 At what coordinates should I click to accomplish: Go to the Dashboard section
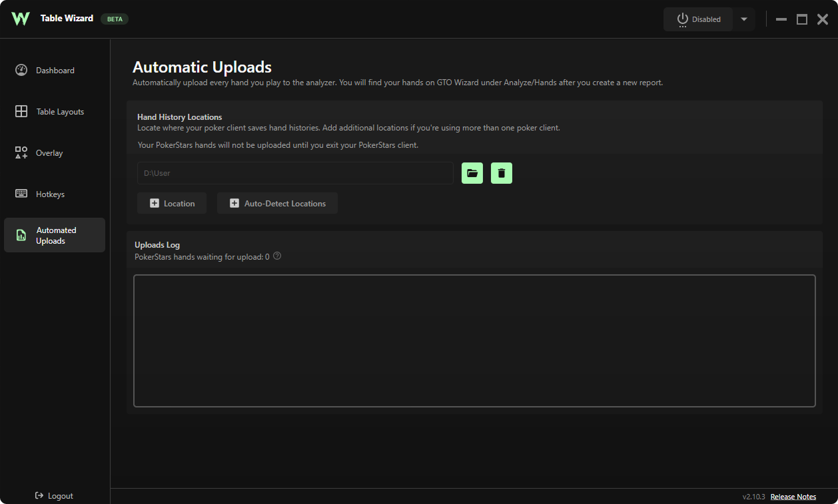[x=55, y=71]
